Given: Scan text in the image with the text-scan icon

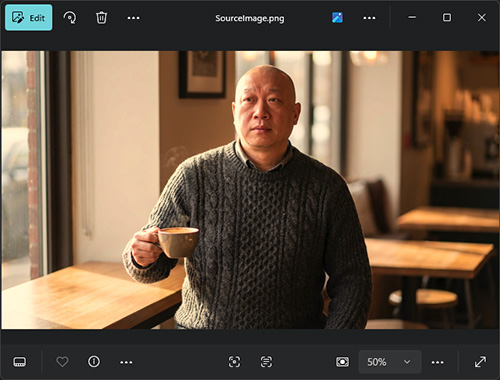Looking at the screenshot, I should pos(266,362).
